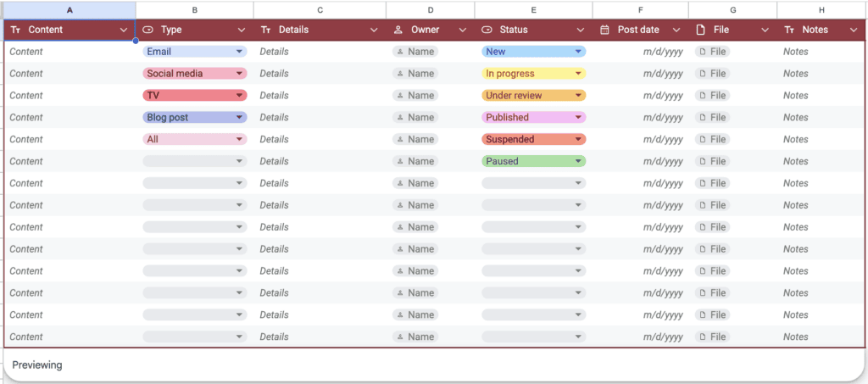
Task: Open the Owner column header dropdown arrow
Action: point(463,30)
